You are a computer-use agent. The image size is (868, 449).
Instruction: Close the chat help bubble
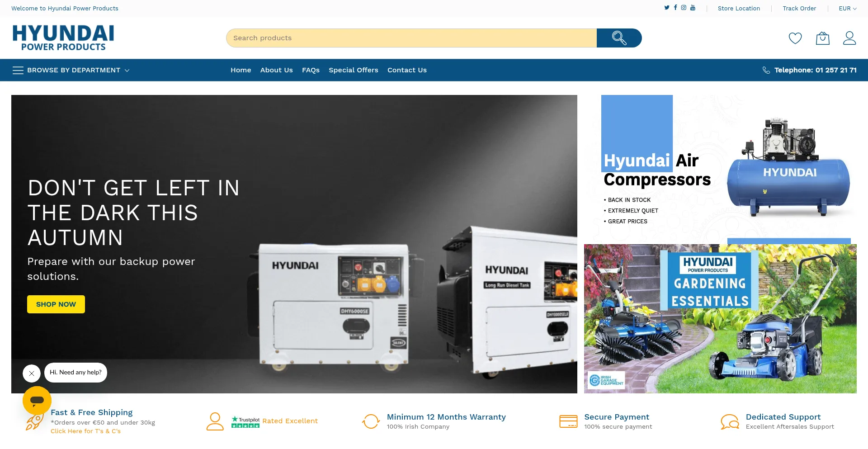pyautogui.click(x=32, y=373)
